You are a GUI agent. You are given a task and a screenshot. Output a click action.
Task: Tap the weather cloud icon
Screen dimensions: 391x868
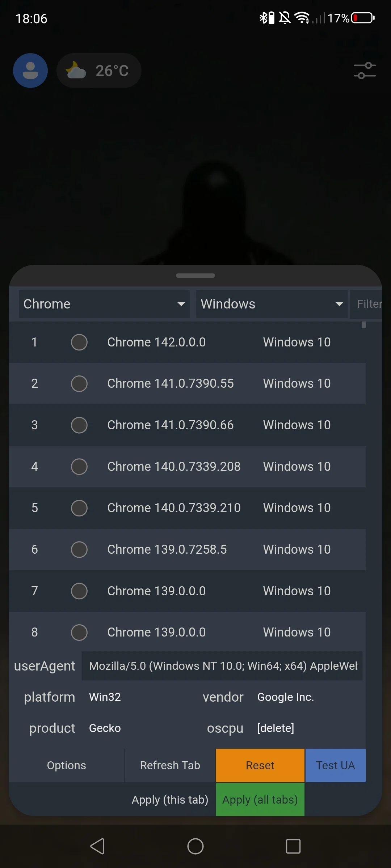tap(76, 70)
